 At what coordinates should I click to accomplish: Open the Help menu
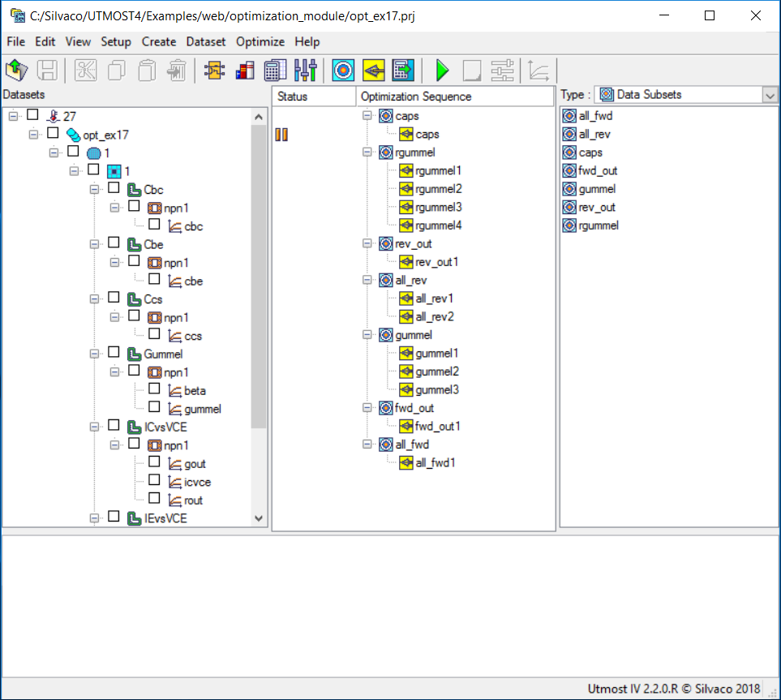(x=307, y=42)
